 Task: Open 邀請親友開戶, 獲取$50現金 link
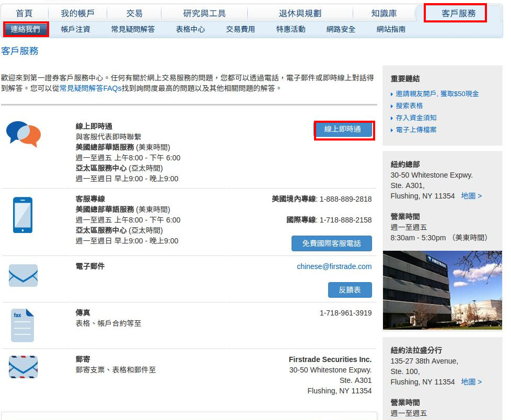pos(437,94)
